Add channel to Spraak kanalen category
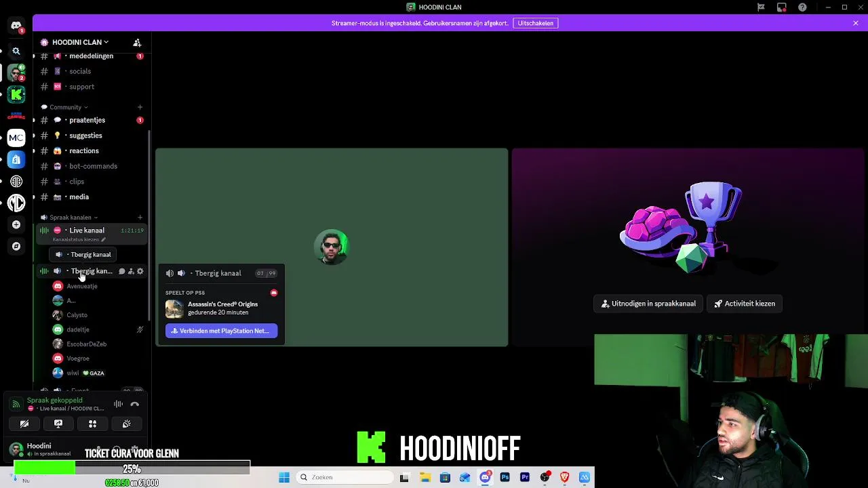This screenshot has width=868, height=488. pos(140,218)
